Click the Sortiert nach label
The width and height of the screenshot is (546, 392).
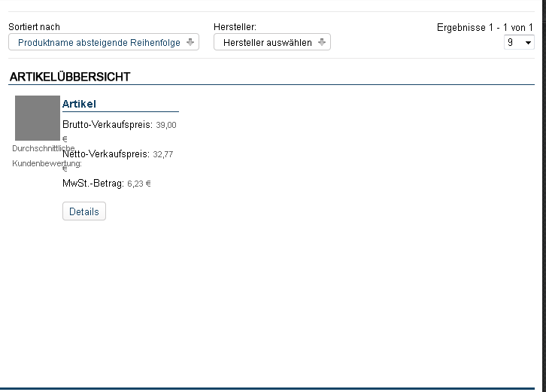(34, 27)
